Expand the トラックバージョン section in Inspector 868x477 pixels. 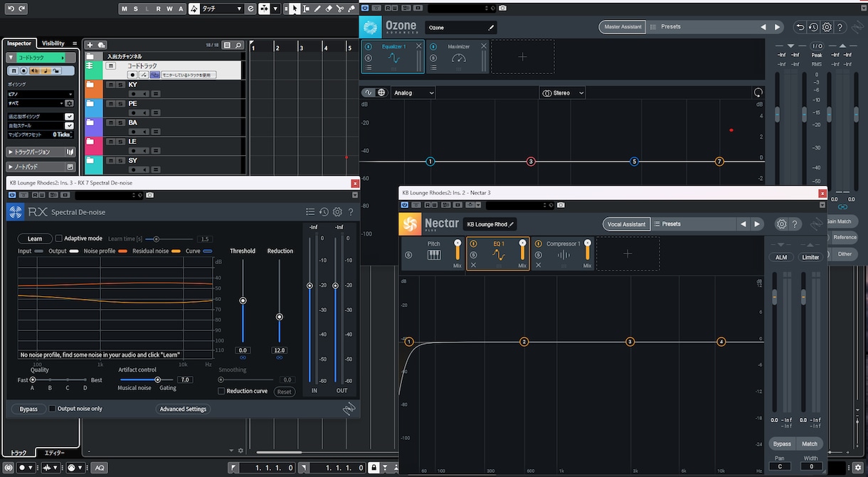coord(41,152)
